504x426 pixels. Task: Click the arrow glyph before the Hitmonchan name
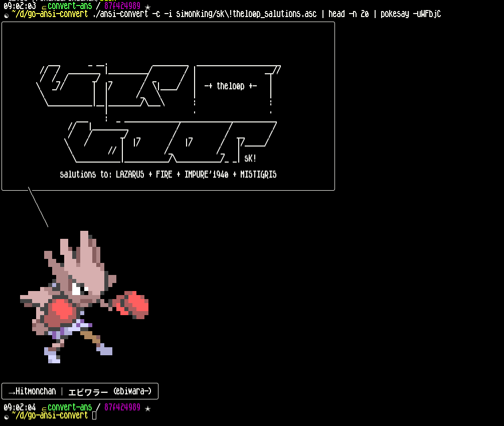point(12,391)
